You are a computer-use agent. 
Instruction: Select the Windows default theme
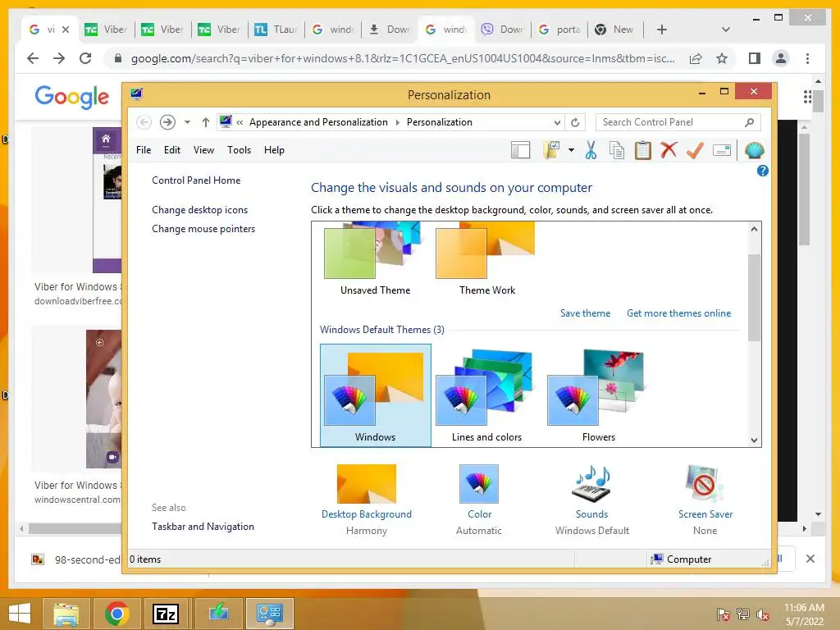point(375,395)
